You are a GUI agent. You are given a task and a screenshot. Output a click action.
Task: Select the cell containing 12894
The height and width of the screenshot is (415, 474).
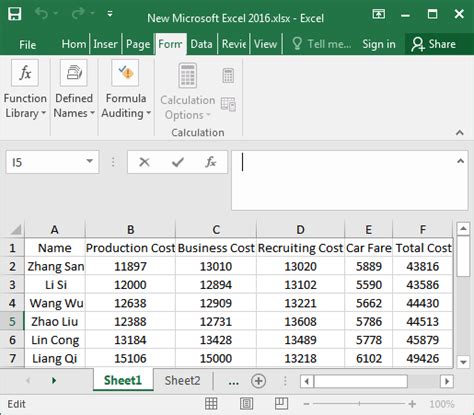(216, 285)
